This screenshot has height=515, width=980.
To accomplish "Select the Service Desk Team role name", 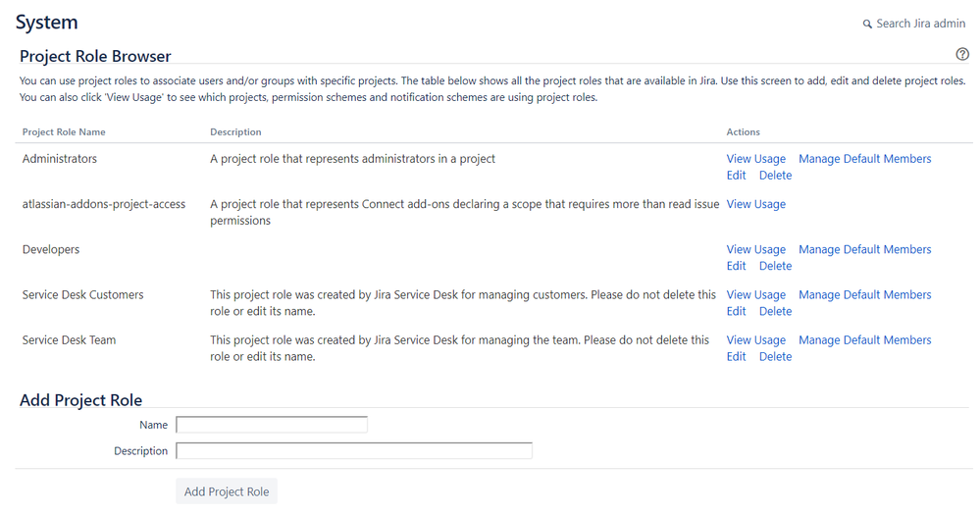I will pos(69,340).
